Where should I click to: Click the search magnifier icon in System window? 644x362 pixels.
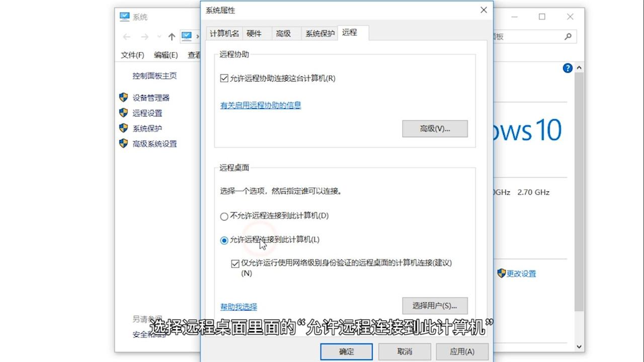568,36
